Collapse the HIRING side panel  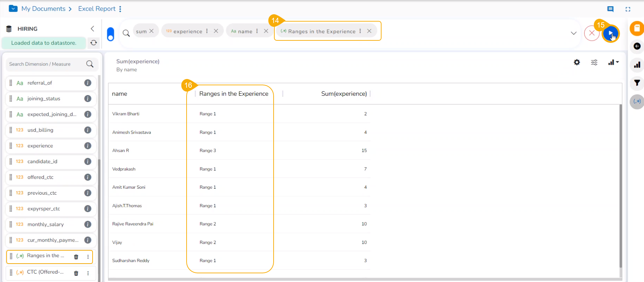92,29
